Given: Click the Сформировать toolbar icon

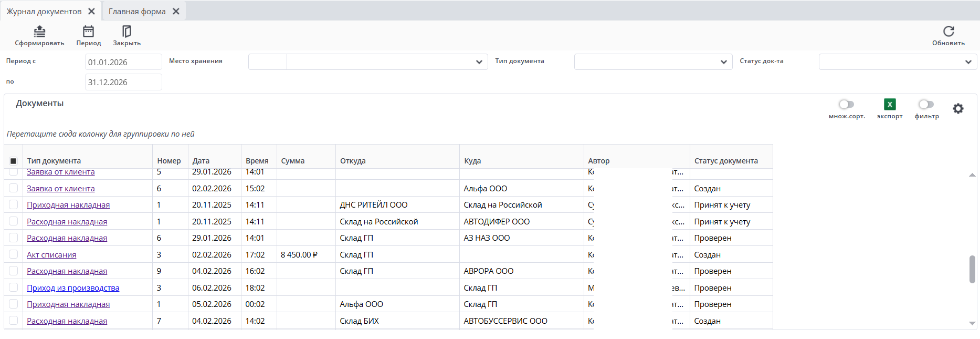Looking at the screenshot, I should pos(39,32).
